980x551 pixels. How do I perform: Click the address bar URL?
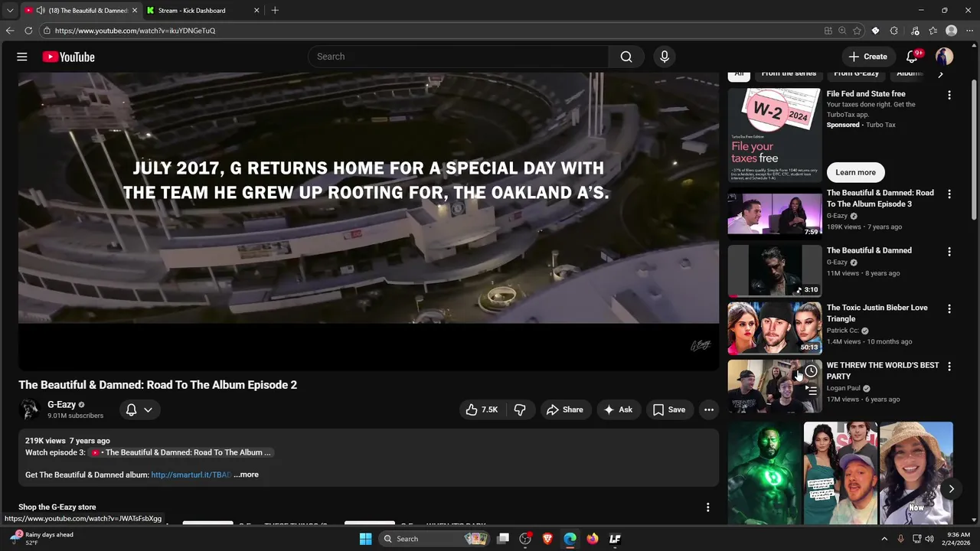coord(135,31)
